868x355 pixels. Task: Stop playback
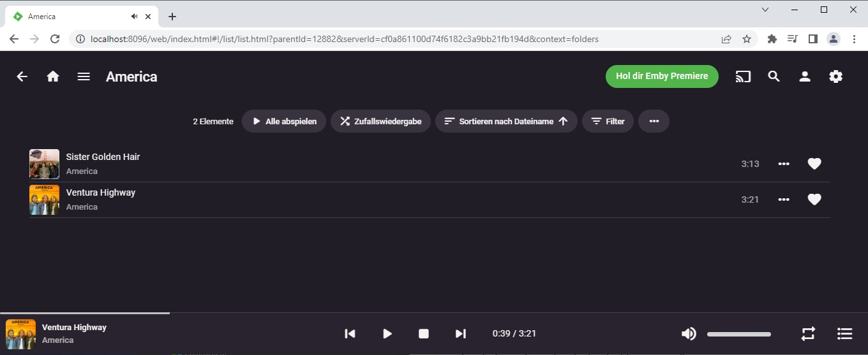pos(424,333)
